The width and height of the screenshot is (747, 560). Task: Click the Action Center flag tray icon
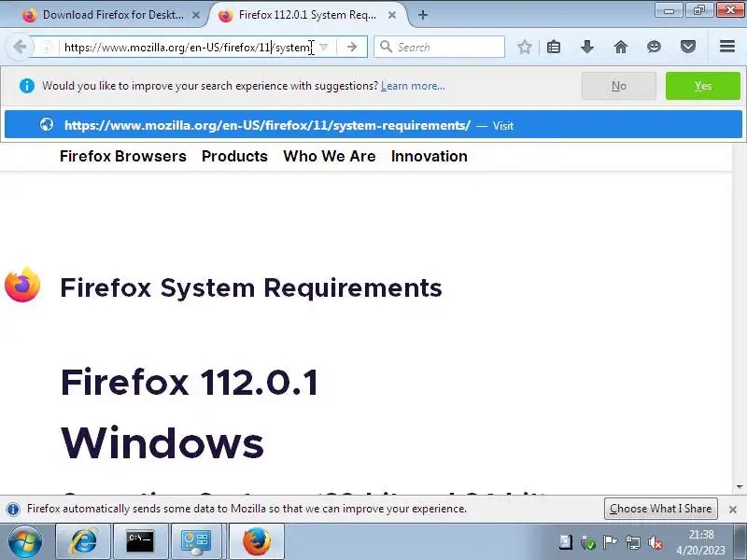click(610, 542)
